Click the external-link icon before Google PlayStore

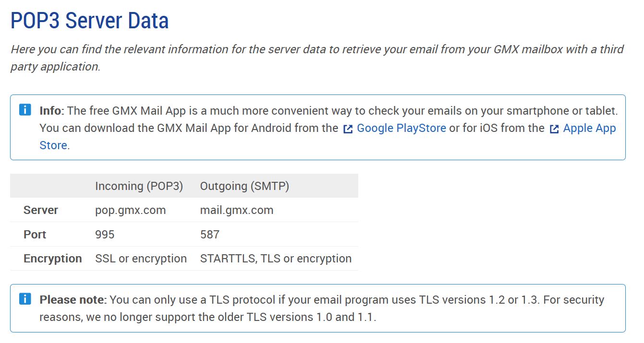click(x=348, y=129)
